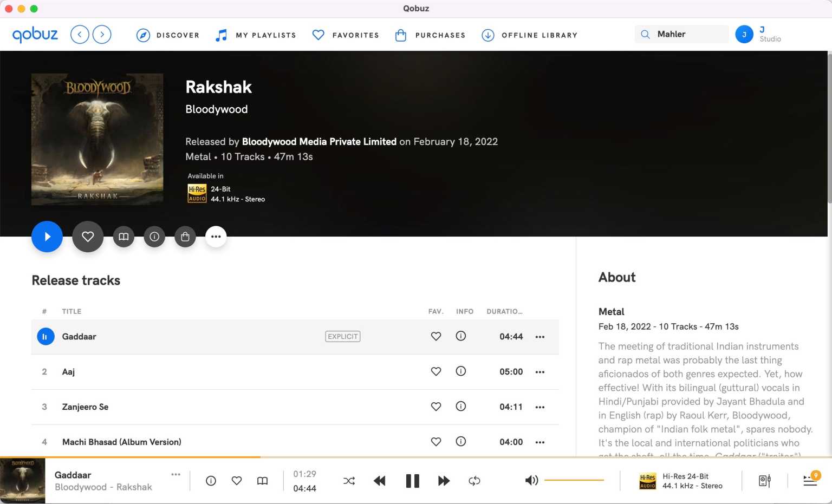Viewport: 832px width, 504px height.
Task: Adjust the volume slider
Action: [574, 480]
